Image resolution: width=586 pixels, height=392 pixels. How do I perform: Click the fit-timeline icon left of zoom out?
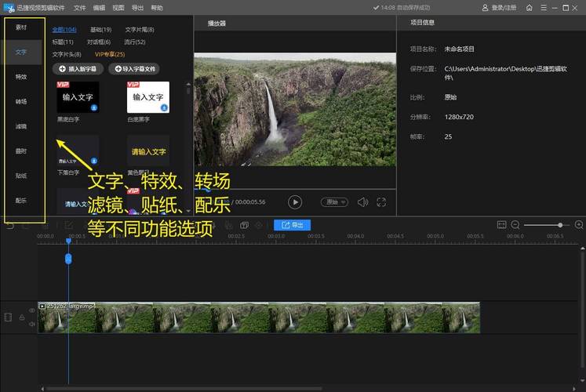502,225
